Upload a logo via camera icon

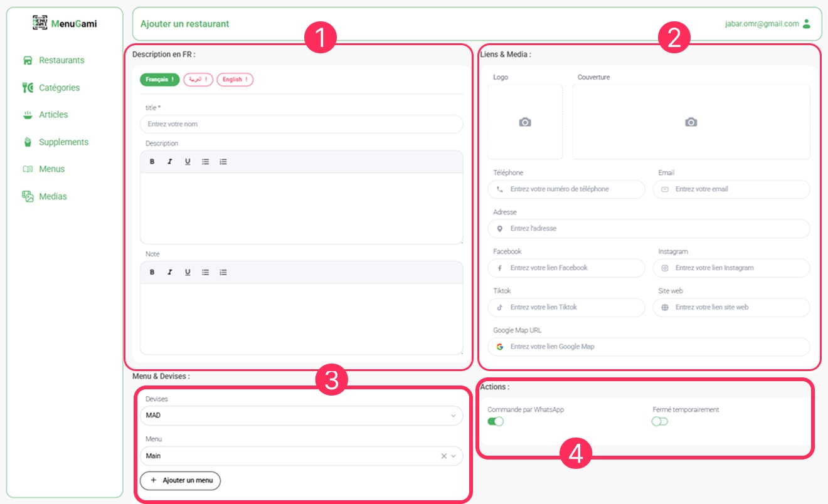coord(525,122)
